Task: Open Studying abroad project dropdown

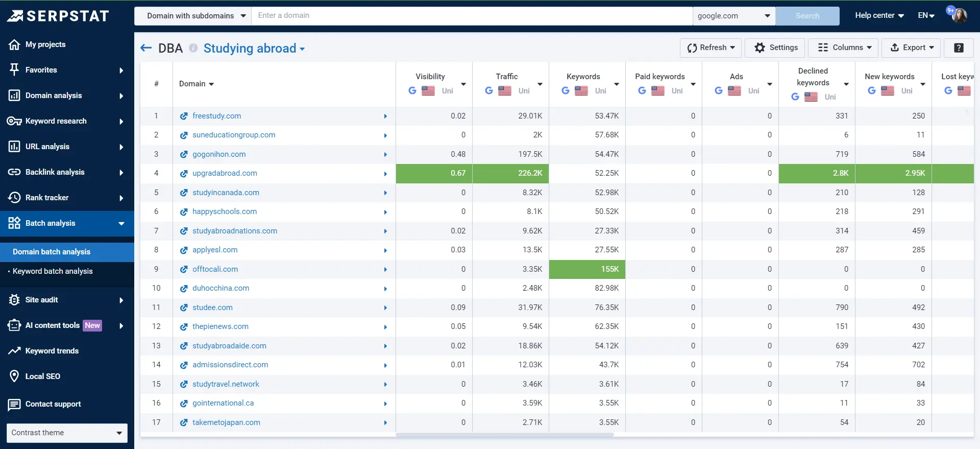Action: pos(254,48)
